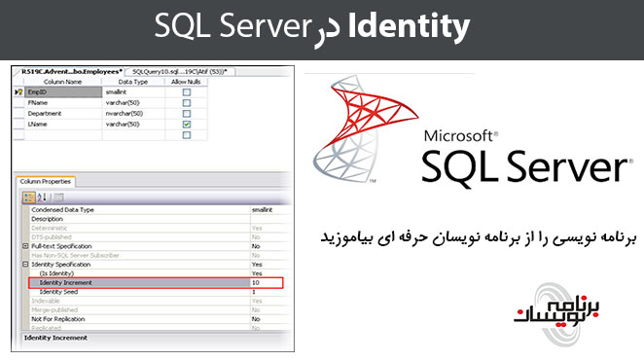The image size is (644, 361).
Task: Expand the Full-text Specification node
Action: point(25,246)
